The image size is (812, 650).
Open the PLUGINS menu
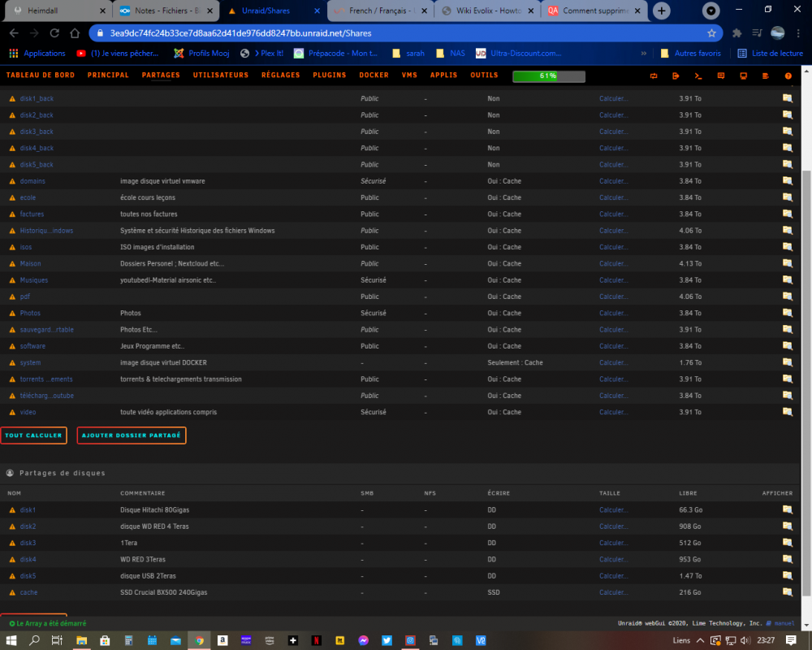click(x=330, y=76)
